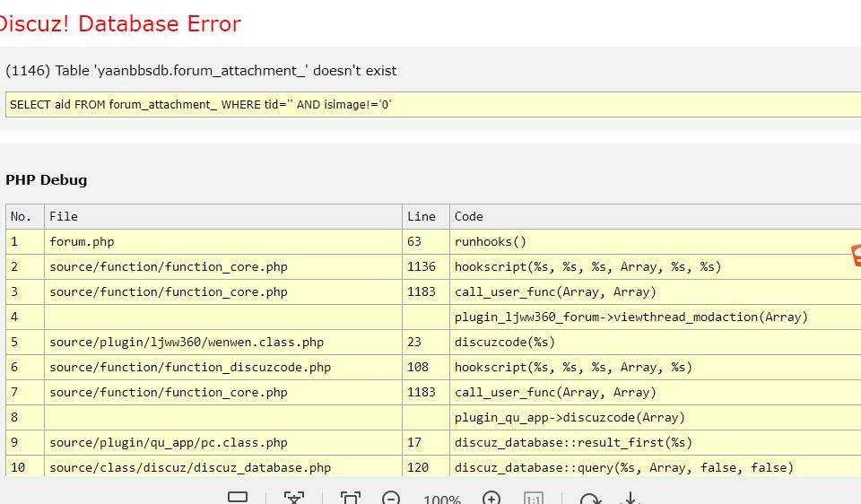Click 'source/function/function_discuzcode.php' cell
The width and height of the screenshot is (861, 504).
tap(223, 368)
